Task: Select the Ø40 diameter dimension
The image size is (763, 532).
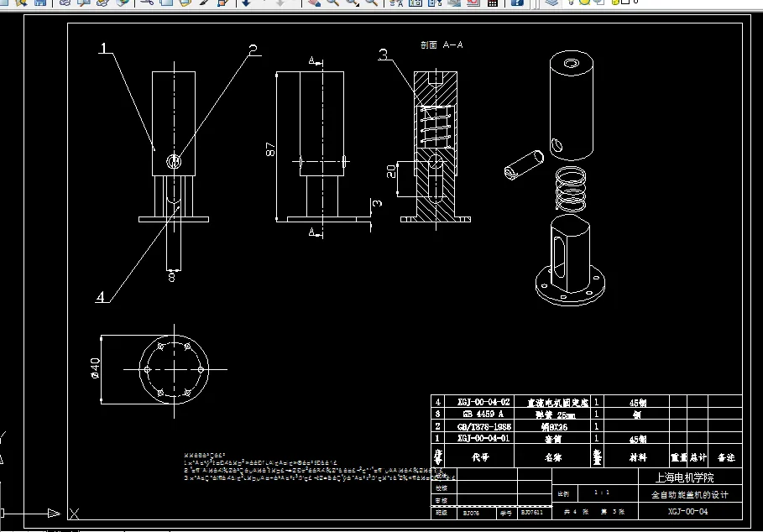Action: pos(96,368)
